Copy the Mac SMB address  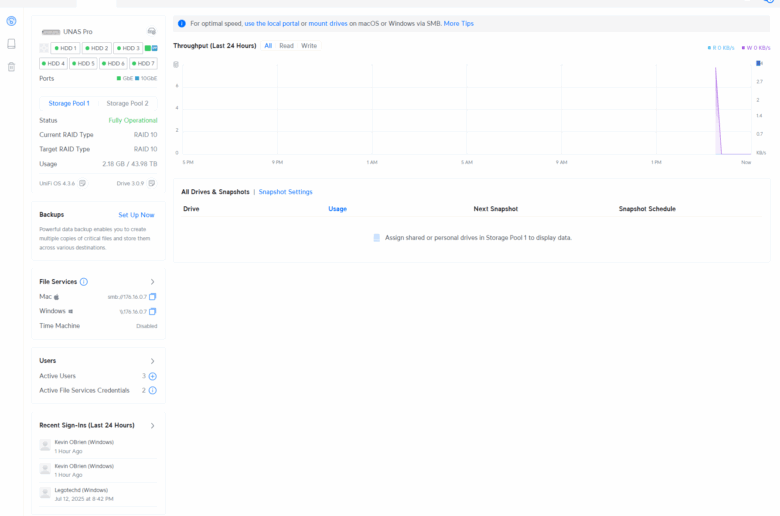coord(153,297)
